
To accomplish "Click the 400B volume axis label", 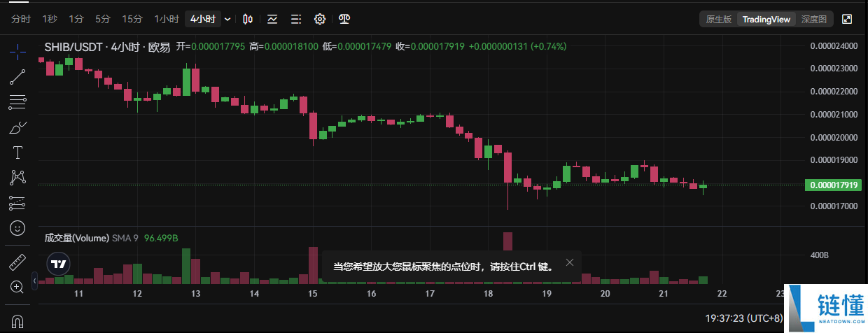I will point(819,256).
